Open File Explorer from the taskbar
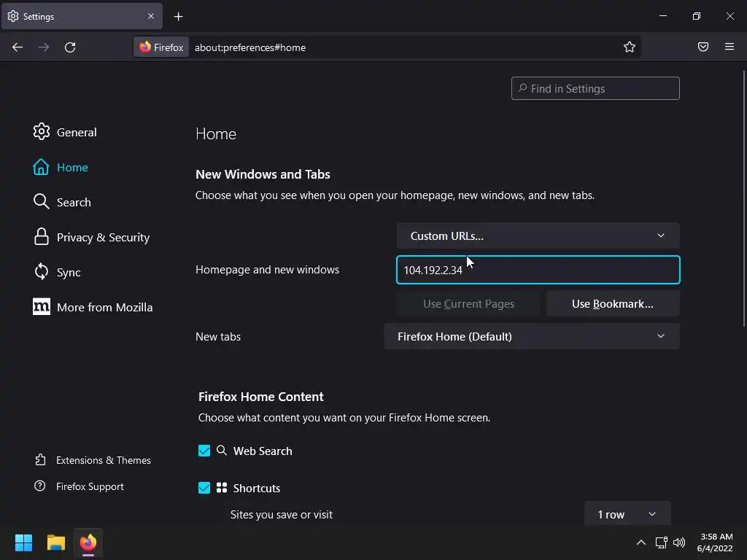 tap(56, 542)
